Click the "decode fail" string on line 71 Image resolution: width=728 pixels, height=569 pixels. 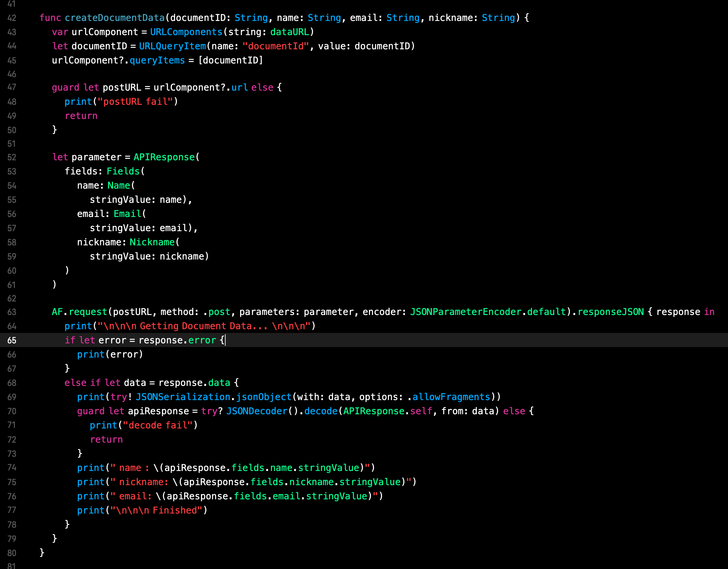(158, 425)
